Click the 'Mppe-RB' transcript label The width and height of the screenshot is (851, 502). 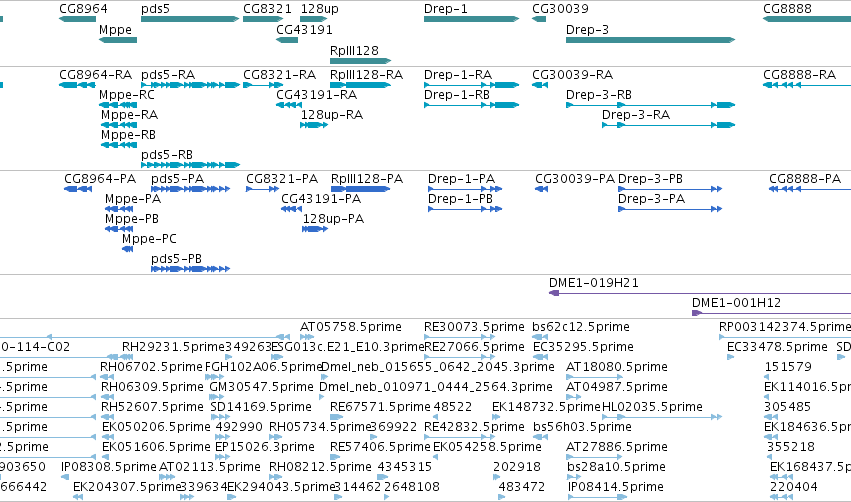click(x=128, y=135)
